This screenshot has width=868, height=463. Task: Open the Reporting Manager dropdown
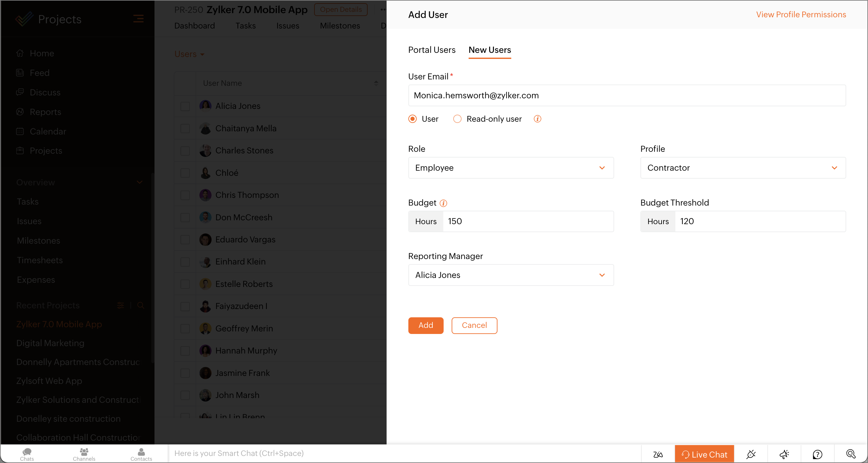511,275
